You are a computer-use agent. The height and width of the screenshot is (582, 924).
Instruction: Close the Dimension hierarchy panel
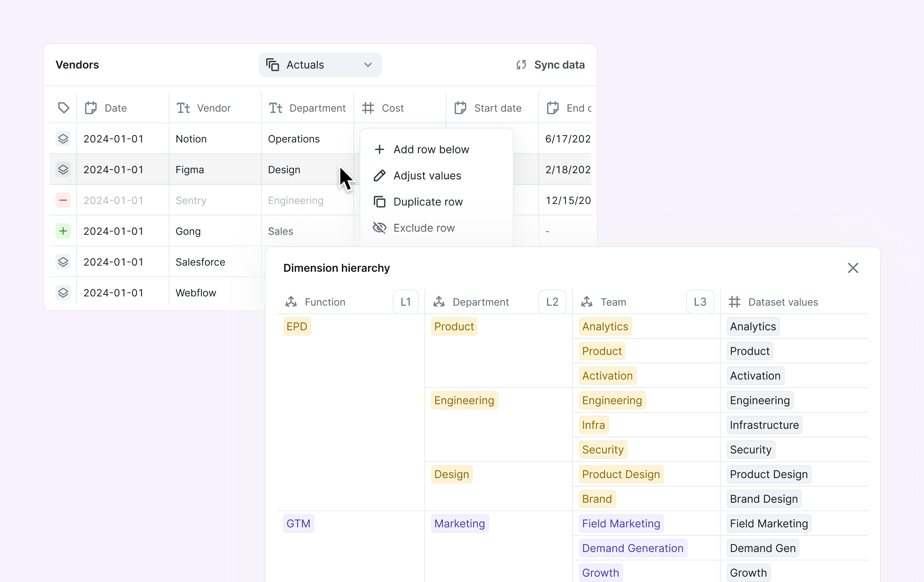[853, 268]
